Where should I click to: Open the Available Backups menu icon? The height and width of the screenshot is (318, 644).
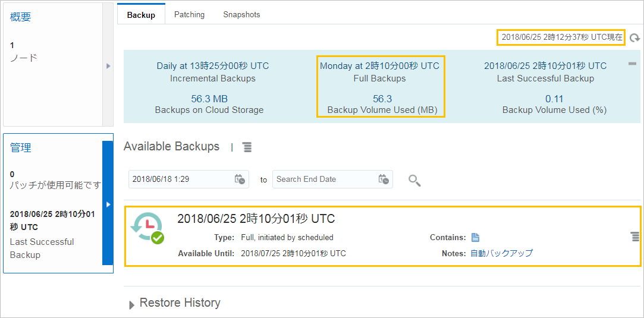click(246, 147)
